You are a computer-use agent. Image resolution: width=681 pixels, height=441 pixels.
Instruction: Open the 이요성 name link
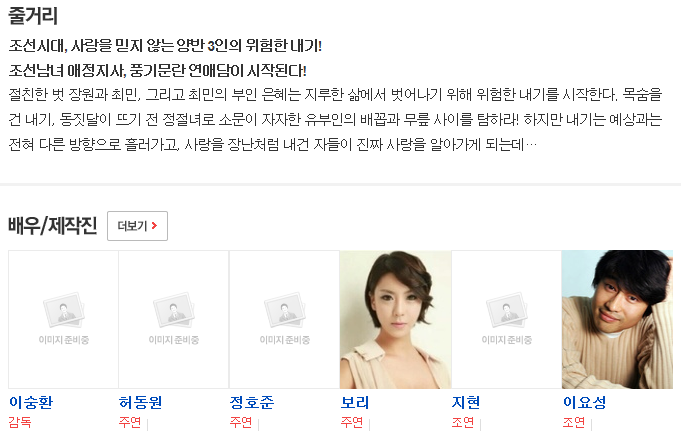[585, 402]
